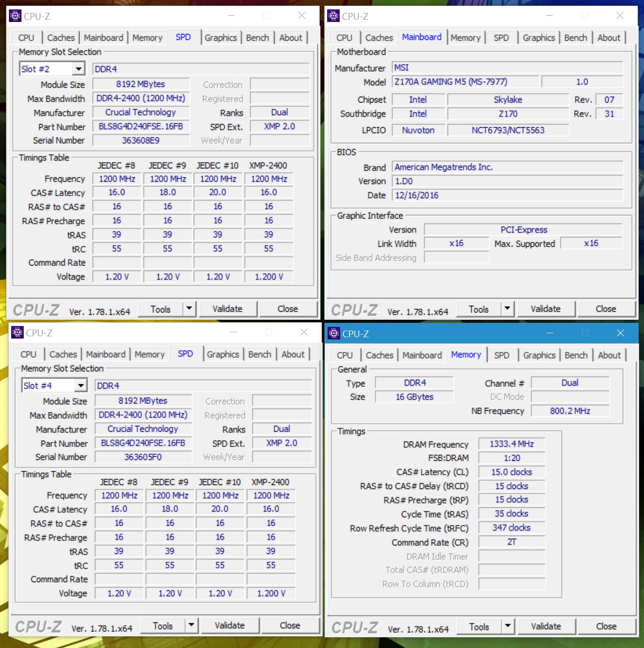Viewport: 644px width, 648px height.
Task: Go to the Memory tab in the Slot #2 window
Action: [x=148, y=38]
